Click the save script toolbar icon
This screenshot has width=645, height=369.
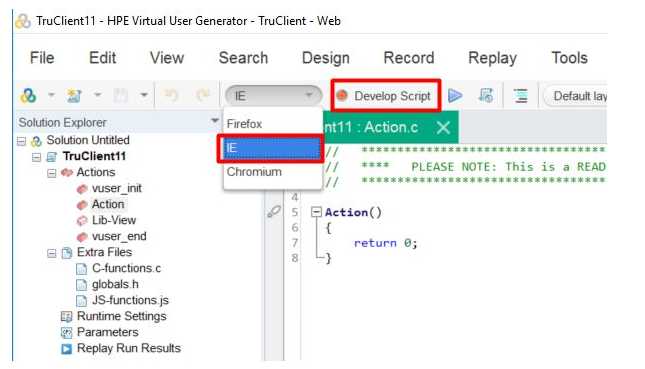pos(121,95)
